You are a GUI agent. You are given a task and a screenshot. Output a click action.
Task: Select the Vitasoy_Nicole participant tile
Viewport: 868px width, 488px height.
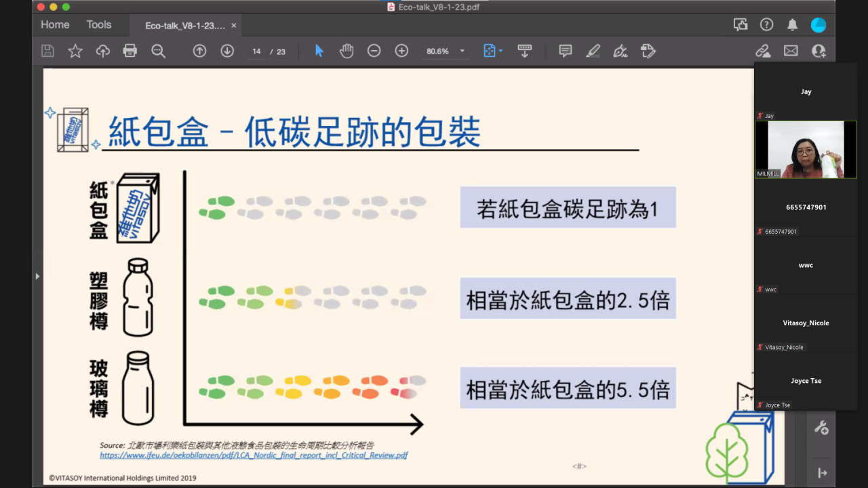point(806,323)
